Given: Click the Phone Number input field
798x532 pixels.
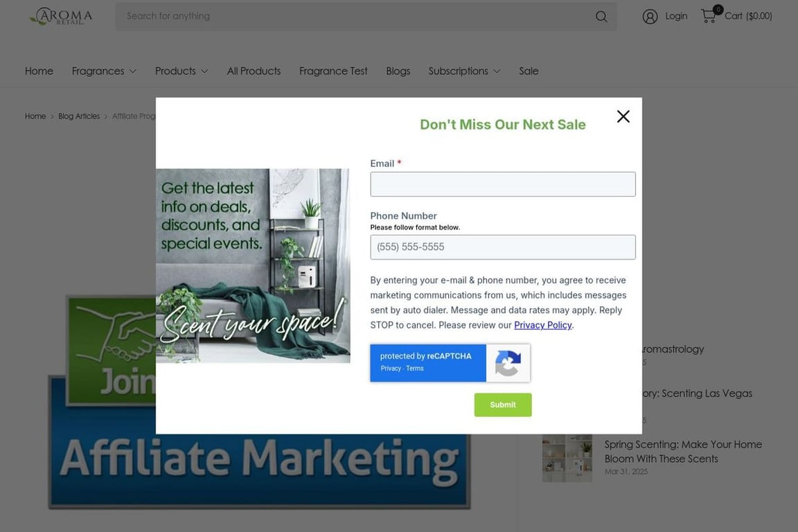Looking at the screenshot, I should tap(502, 247).
